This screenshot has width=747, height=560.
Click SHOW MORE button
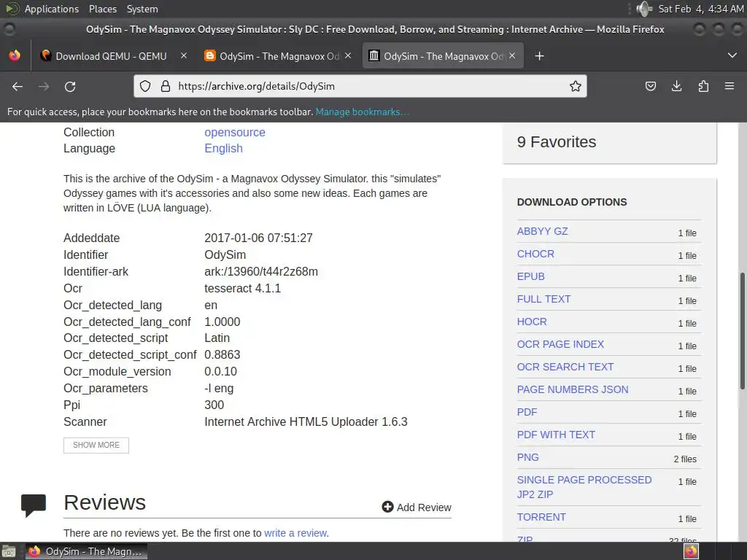click(96, 446)
